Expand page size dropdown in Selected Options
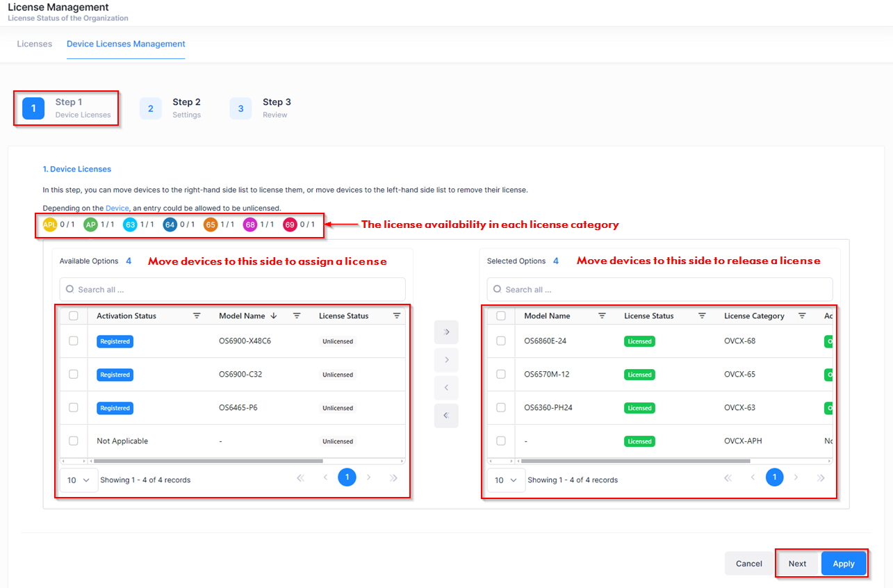This screenshot has width=893, height=588. (506, 480)
